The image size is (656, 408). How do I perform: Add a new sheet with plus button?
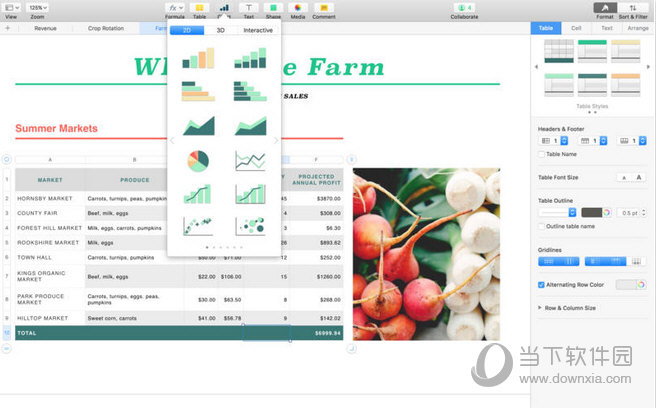point(8,28)
